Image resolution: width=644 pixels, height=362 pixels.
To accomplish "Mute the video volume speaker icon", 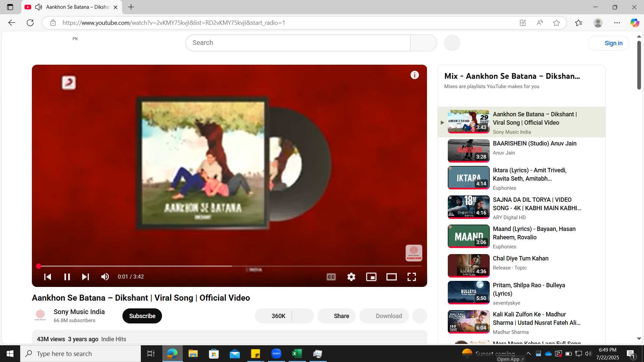I will (x=105, y=277).
